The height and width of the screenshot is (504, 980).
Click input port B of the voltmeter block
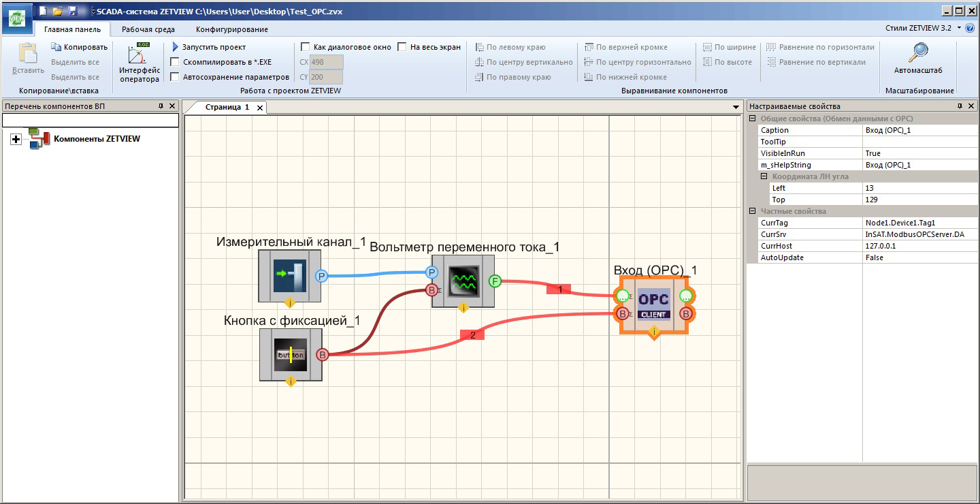[431, 290]
